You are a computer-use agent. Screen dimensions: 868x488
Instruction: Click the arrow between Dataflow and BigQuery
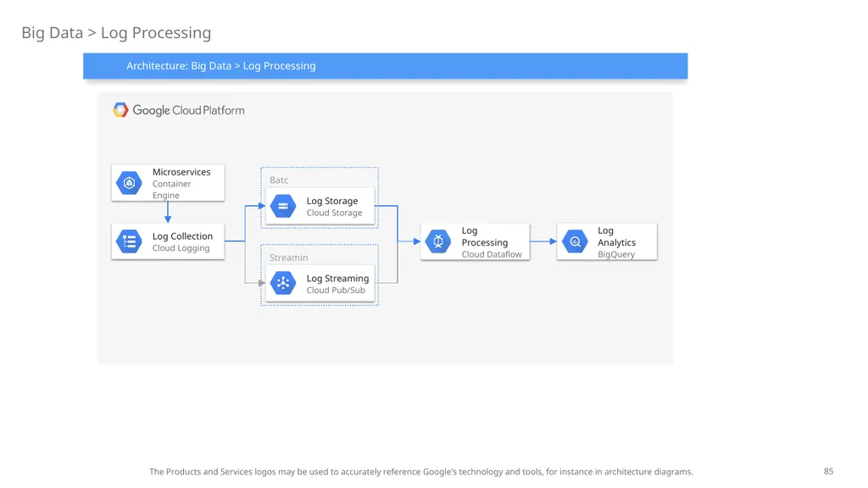pyautogui.click(x=543, y=241)
